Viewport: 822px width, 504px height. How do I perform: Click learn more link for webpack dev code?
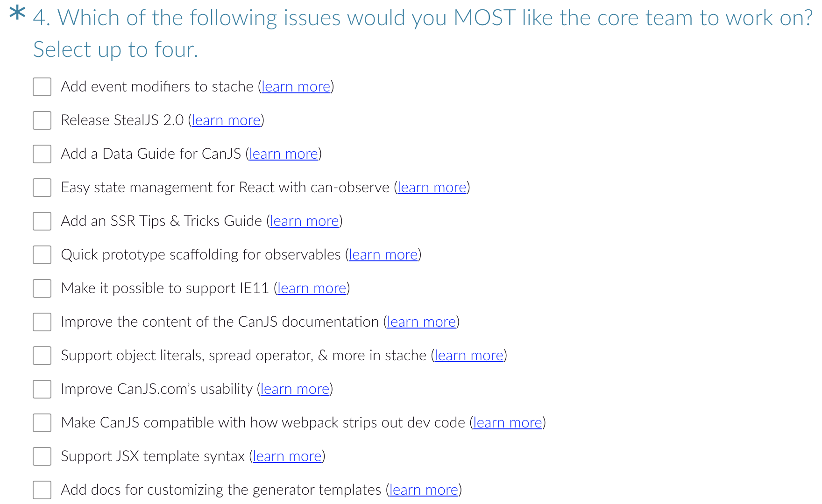(508, 423)
